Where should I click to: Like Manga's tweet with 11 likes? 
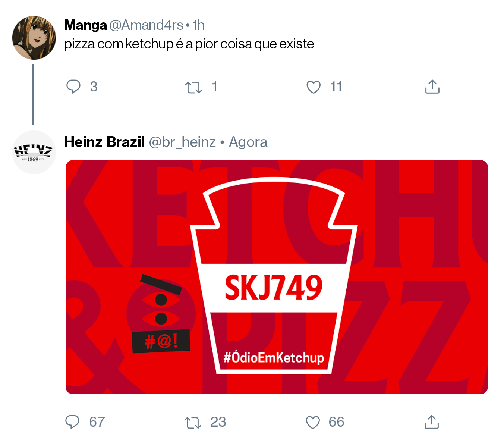coord(314,87)
